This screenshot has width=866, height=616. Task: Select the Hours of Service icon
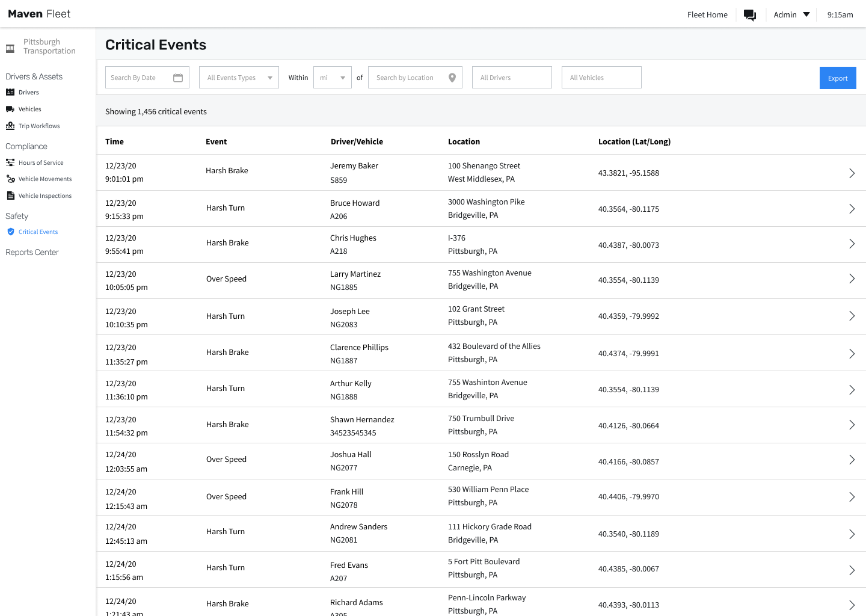(x=10, y=162)
